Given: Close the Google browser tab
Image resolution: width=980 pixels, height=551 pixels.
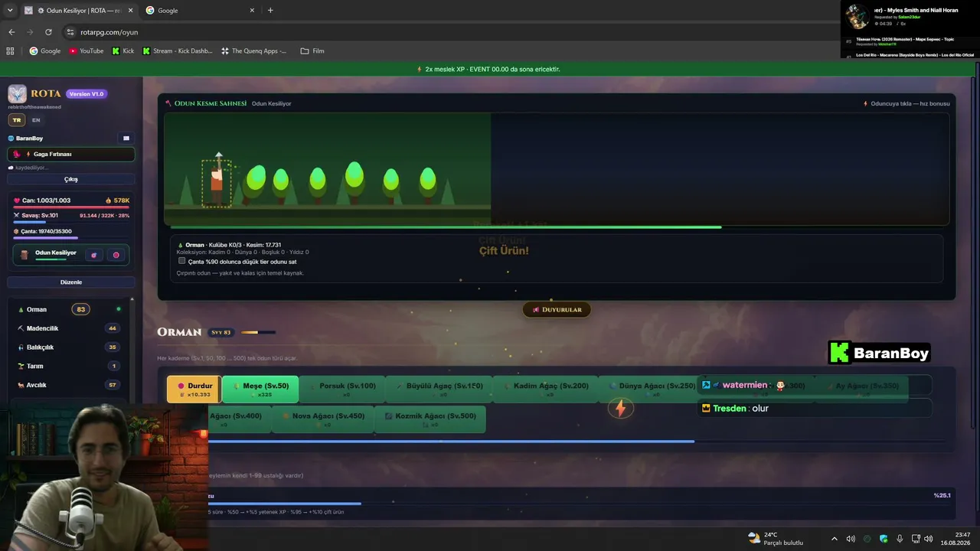Looking at the screenshot, I should (252, 10).
